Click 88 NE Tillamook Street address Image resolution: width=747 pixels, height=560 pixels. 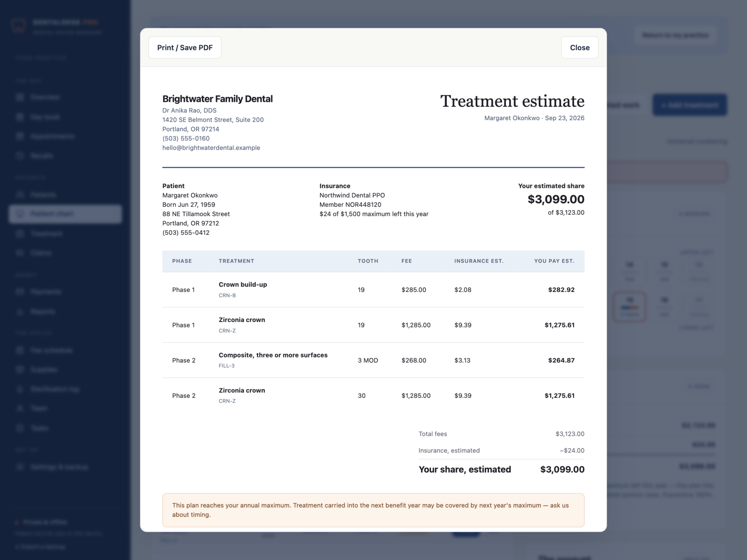pos(196,214)
